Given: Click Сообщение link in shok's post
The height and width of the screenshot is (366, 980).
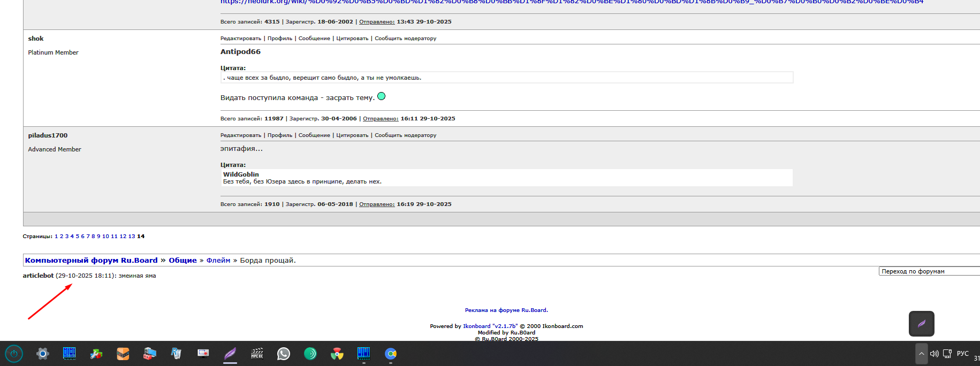Looking at the screenshot, I should click(x=314, y=39).
